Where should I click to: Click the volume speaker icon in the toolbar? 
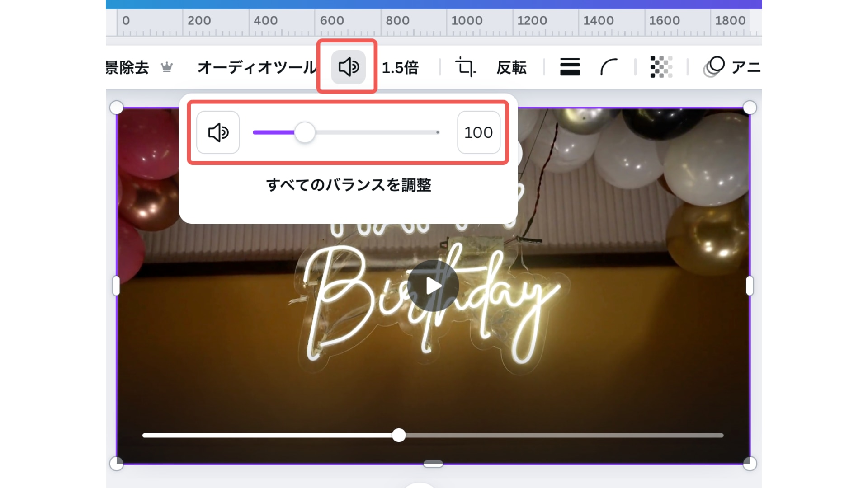coord(348,67)
